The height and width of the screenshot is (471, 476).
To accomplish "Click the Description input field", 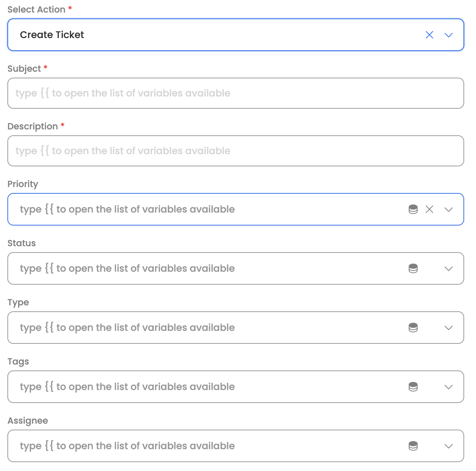I will point(235,151).
